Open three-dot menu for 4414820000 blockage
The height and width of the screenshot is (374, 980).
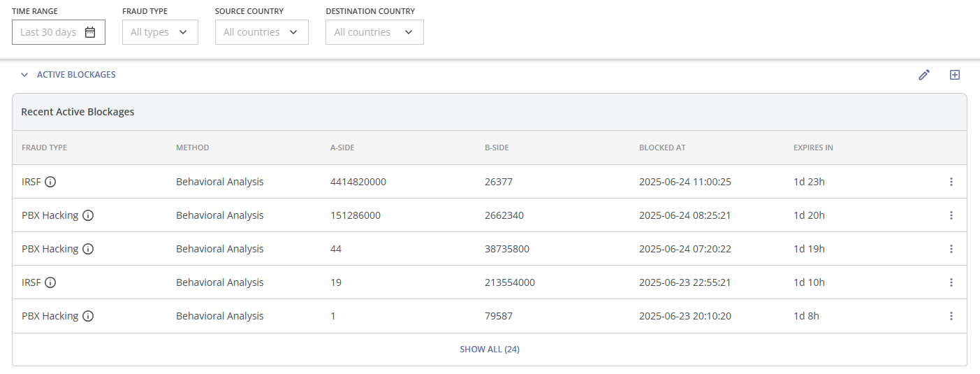click(x=951, y=182)
